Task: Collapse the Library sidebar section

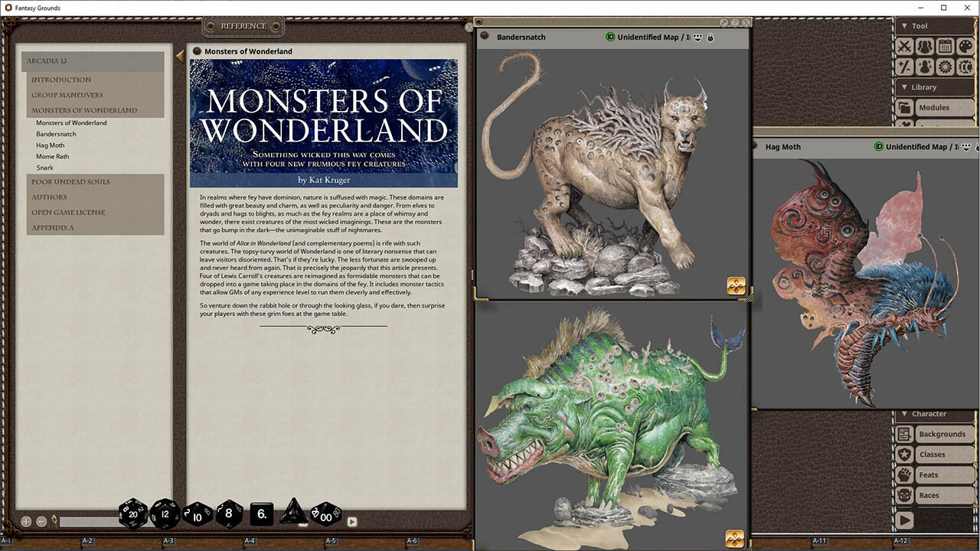Action: point(903,87)
